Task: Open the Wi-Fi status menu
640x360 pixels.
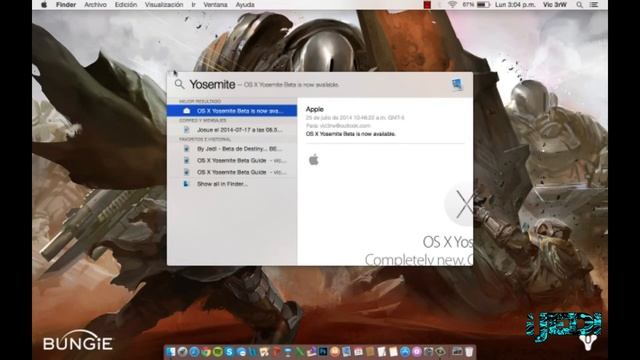Action: pos(452,5)
